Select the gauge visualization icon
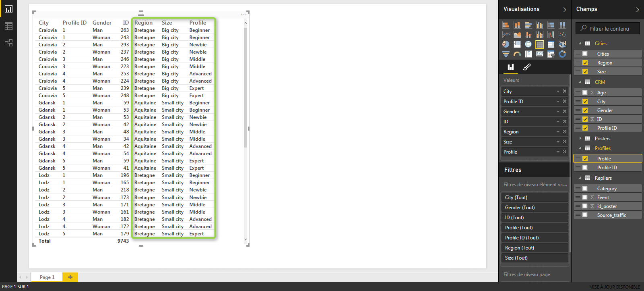 click(x=517, y=54)
